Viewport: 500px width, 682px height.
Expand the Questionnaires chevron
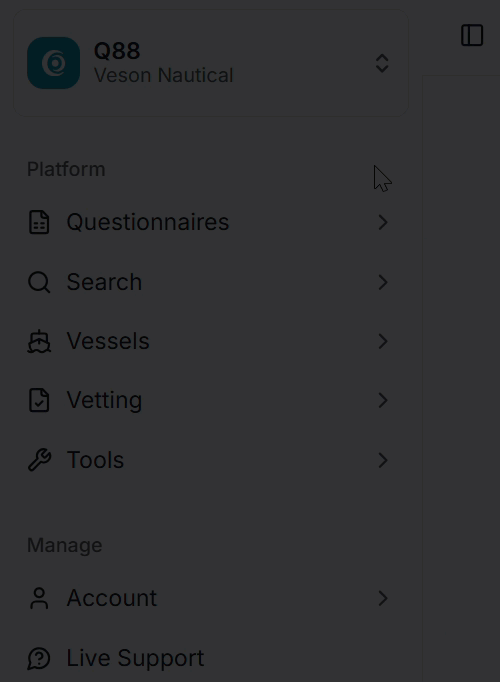(383, 222)
